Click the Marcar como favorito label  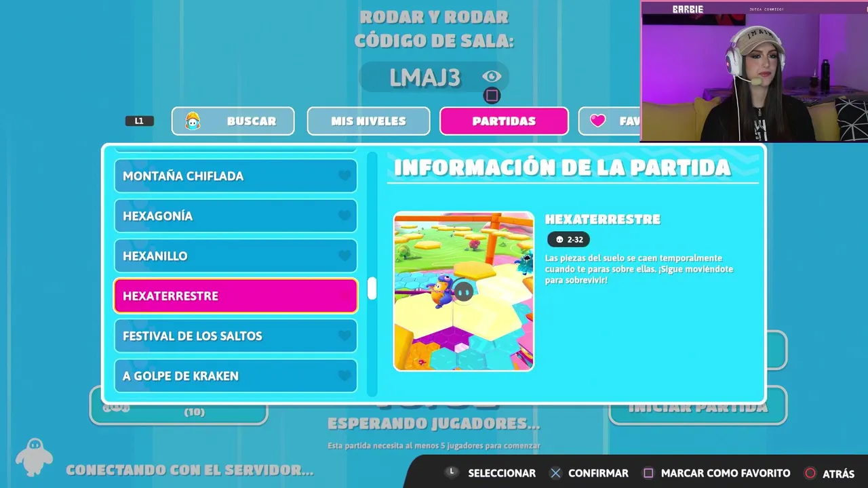(x=726, y=473)
